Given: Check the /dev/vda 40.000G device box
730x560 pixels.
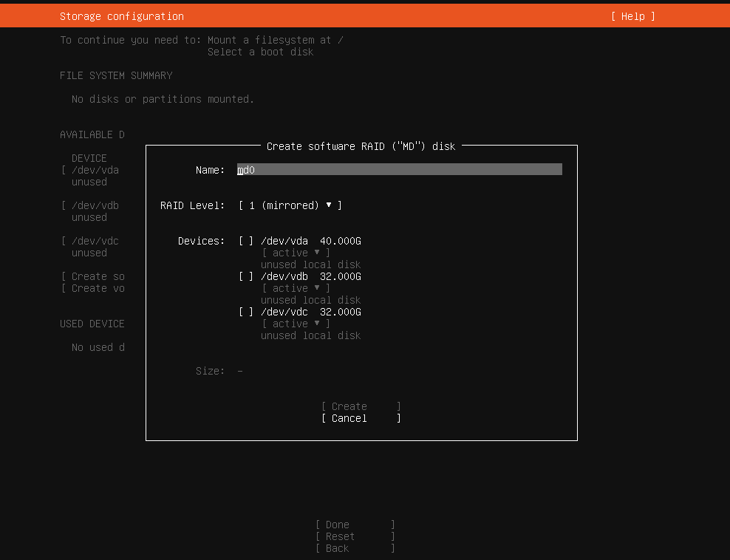Looking at the screenshot, I should [246, 241].
